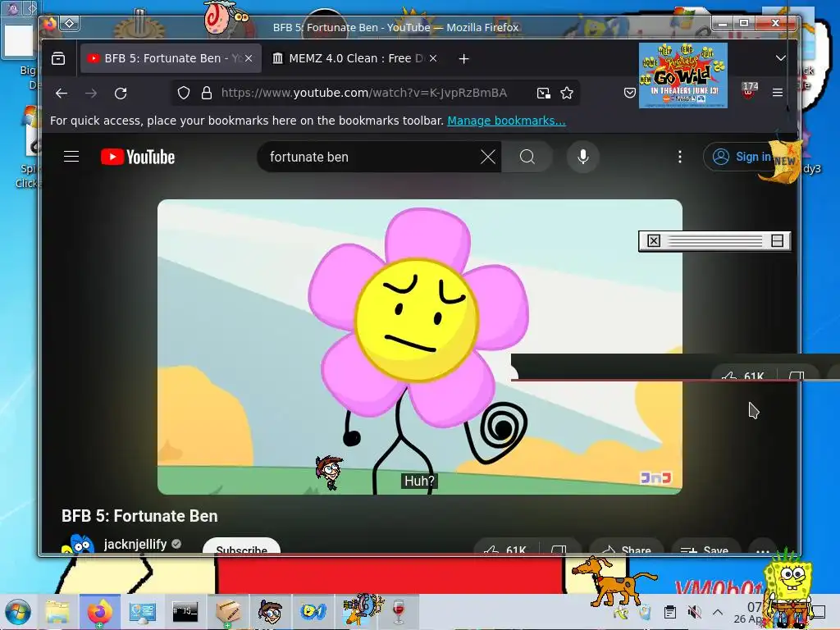Click the Fortunate Ben video player

pos(419,347)
